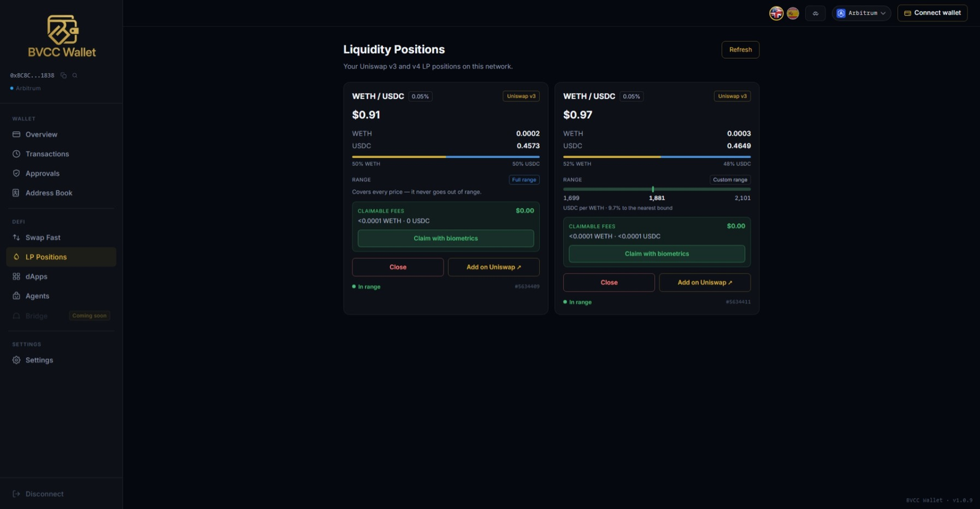Click In range status on $0.97 card
Viewport: 980px width, 509px height.
pyautogui.click(x=578, y=302)
